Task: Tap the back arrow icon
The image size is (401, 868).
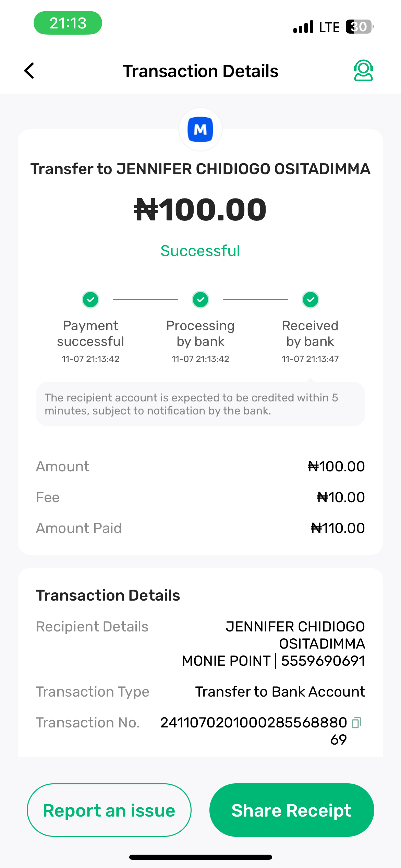Action: 29,71
